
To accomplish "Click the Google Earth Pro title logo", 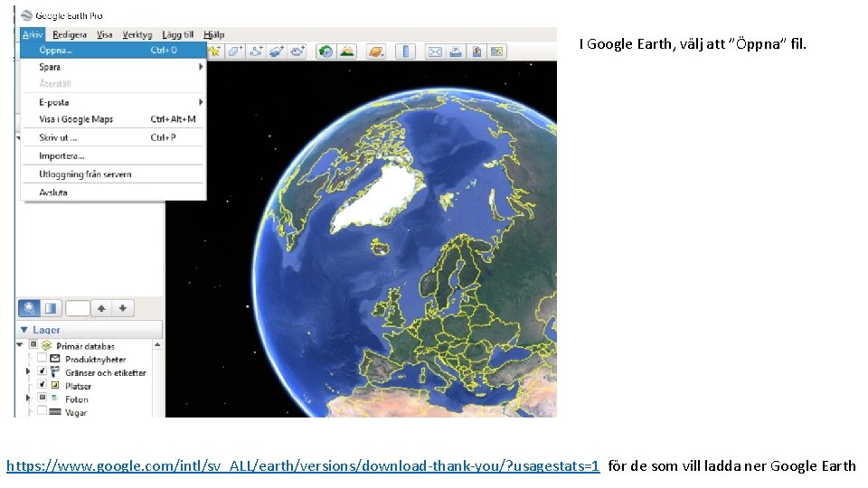I will 26,15.
